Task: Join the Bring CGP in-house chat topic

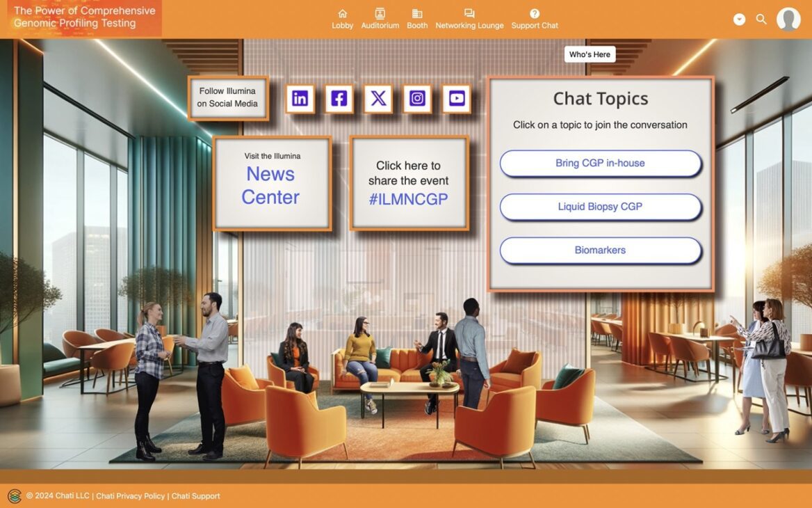Action: pyautogui.click(x=599, y=163)
